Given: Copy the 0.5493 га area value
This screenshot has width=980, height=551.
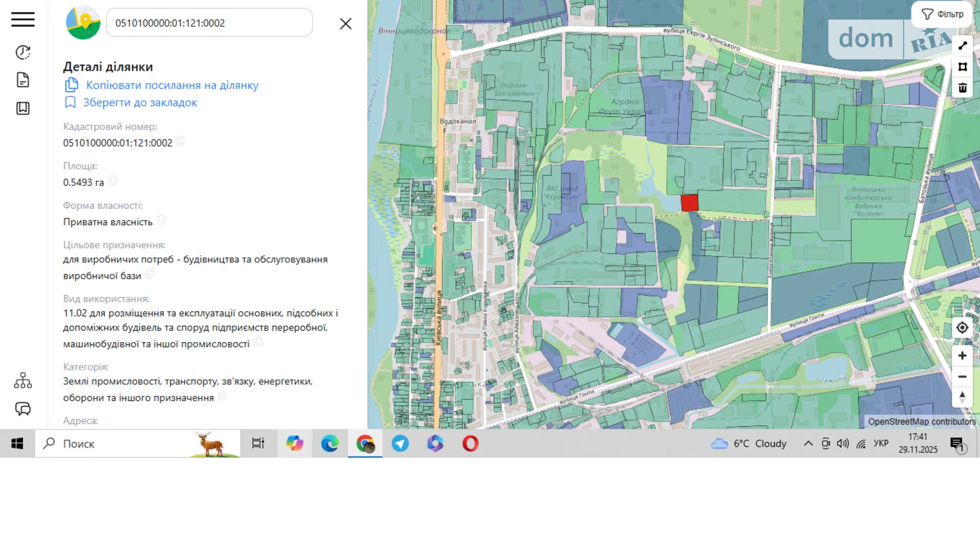Looking at the screenshot, I should coord(113,181).
